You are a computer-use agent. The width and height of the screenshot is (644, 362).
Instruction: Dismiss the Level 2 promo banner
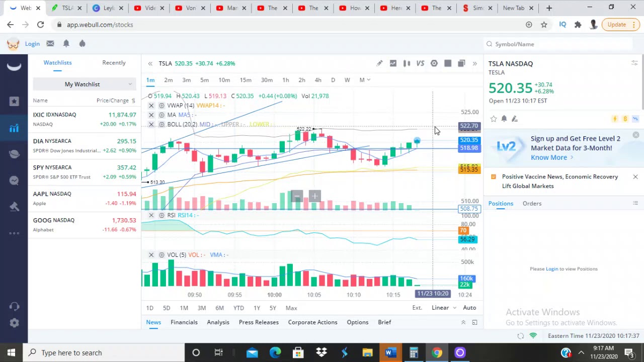tap(636, 135)
